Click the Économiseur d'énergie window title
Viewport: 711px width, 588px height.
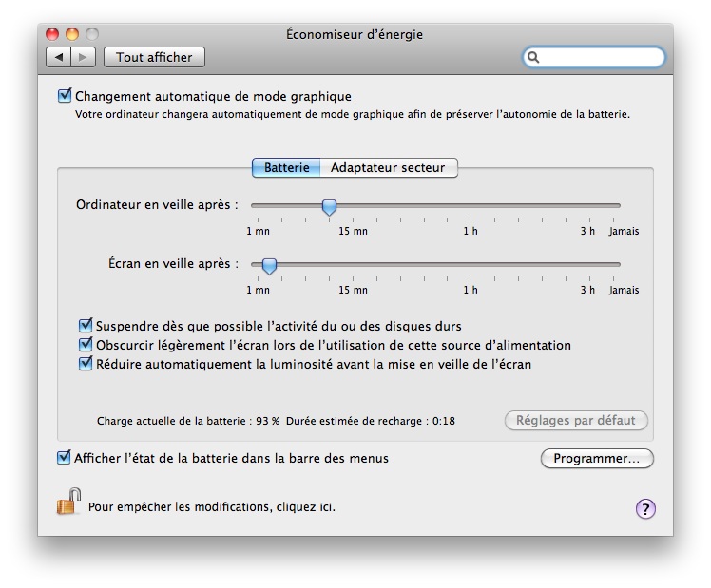(355, 34)
